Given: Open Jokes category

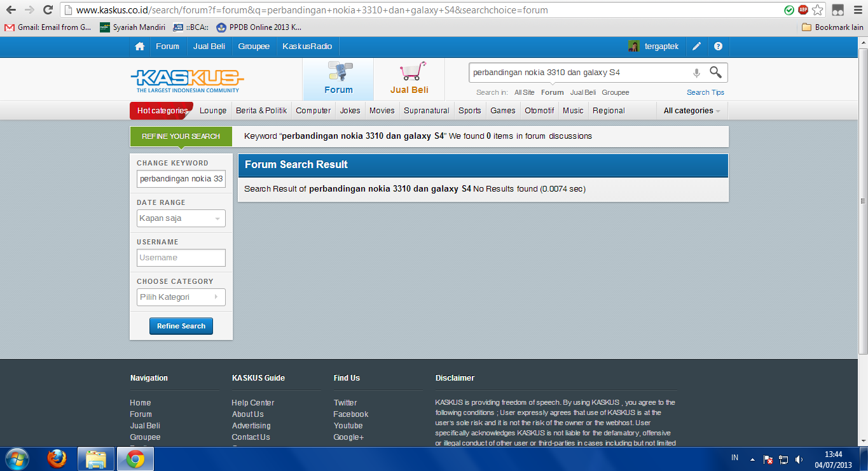Looking at the screenshot, I should coord(350,111).
